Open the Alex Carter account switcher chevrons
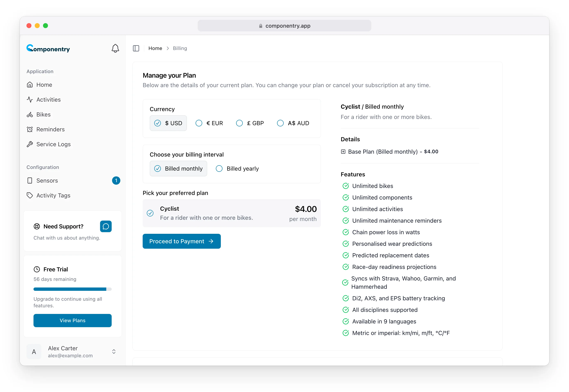This screenshot has width=569, height=392. coord(114,352)
